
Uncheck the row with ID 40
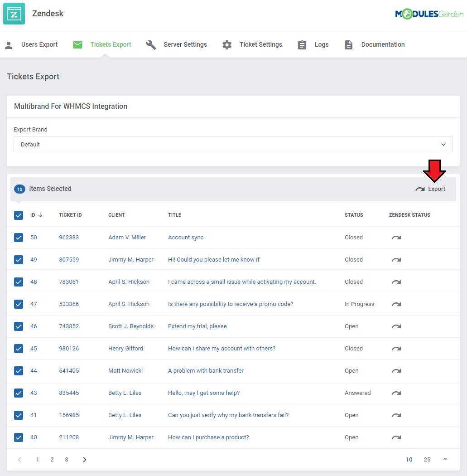[x=19, y=437]
